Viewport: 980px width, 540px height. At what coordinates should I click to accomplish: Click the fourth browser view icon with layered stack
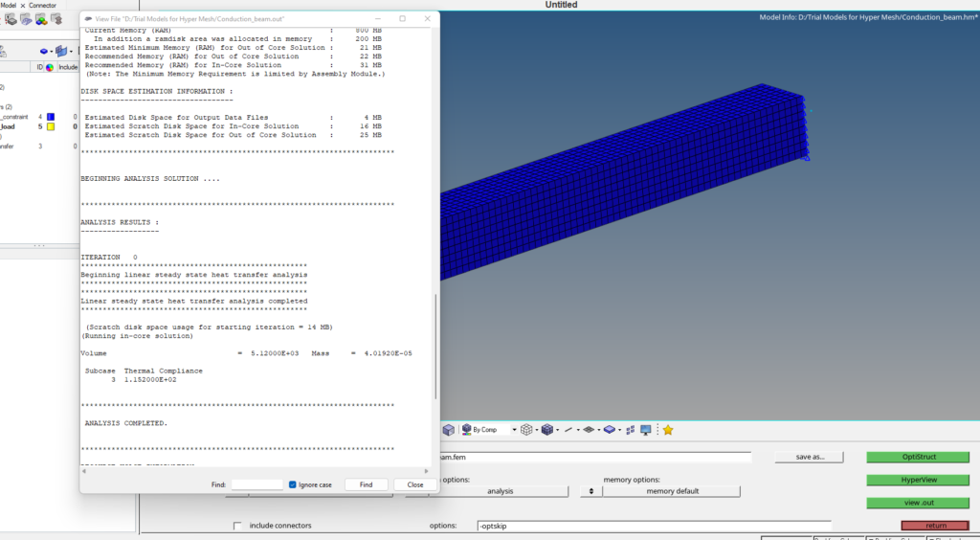56,19
